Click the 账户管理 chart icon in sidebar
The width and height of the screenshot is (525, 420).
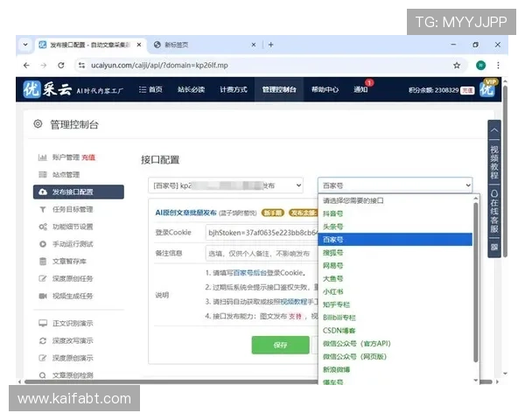tap(43, 157)
